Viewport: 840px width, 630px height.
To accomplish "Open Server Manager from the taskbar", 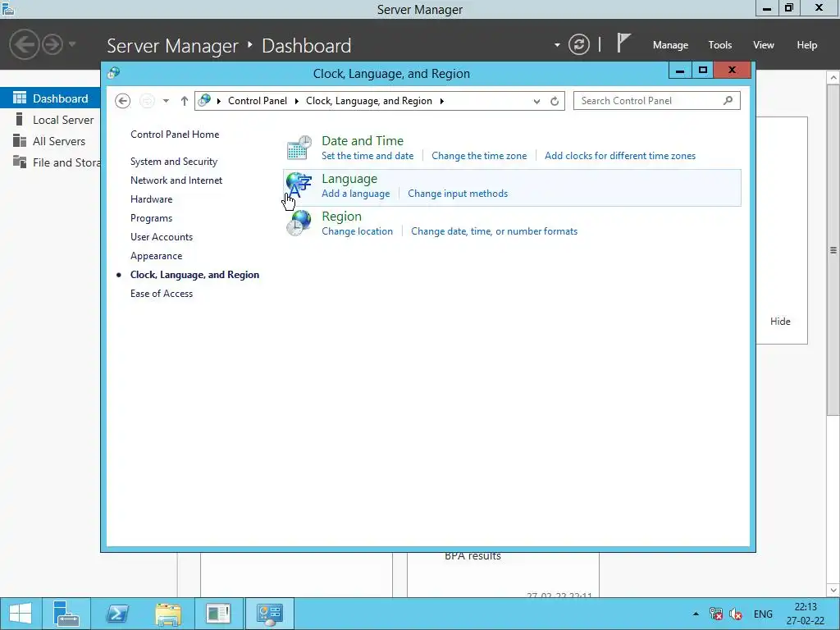I will pyautogui.click(x=66, y=614).
